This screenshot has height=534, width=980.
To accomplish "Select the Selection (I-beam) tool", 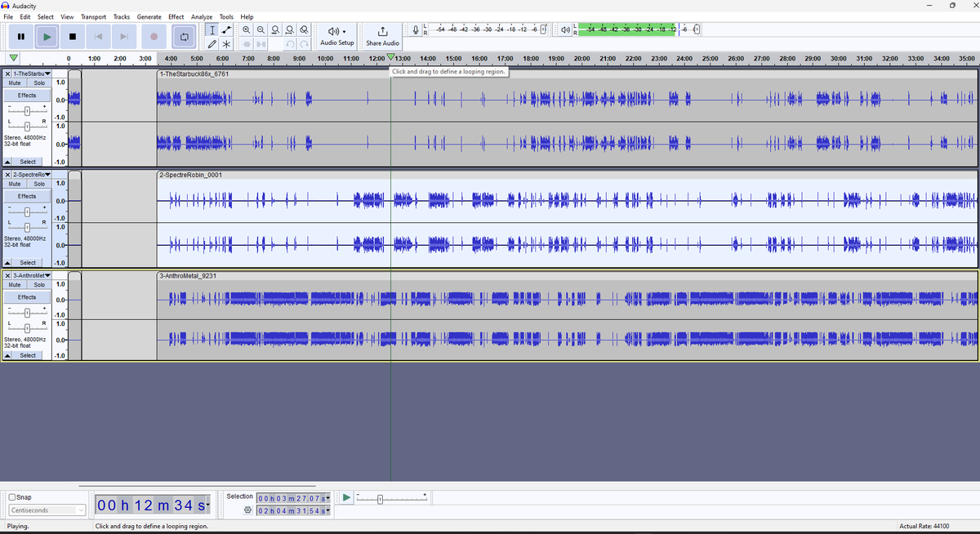I will point(212,30).
